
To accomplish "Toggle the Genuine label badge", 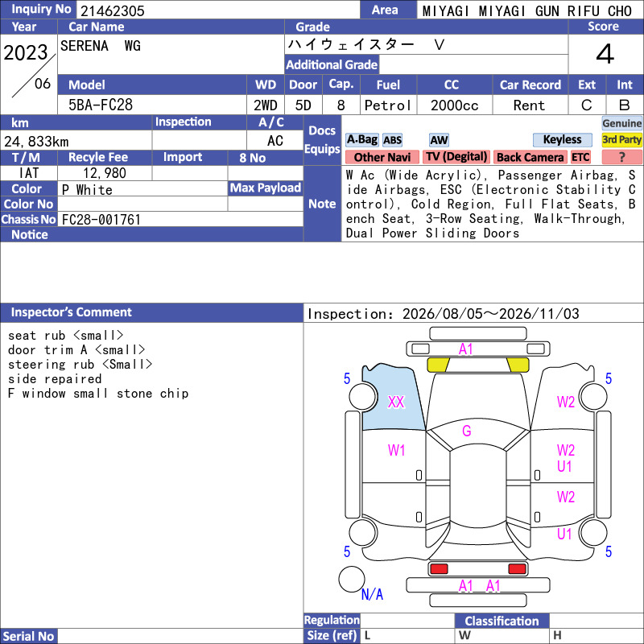I will pos(621,123).
